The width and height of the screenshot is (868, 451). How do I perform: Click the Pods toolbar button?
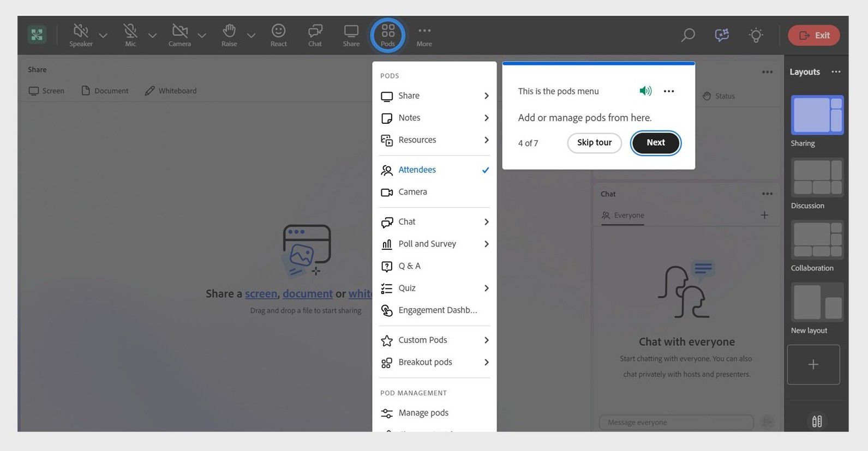pos(388,35)
